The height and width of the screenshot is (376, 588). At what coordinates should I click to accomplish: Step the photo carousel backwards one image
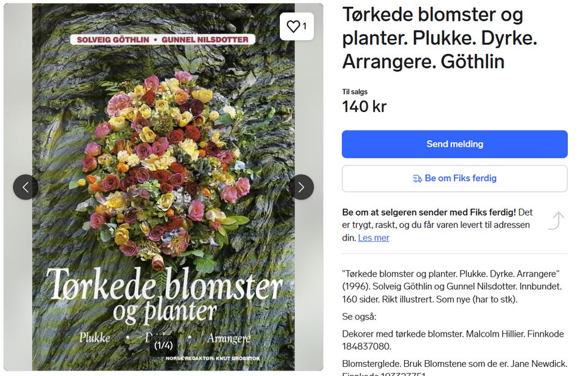click(x=26, y=187)
